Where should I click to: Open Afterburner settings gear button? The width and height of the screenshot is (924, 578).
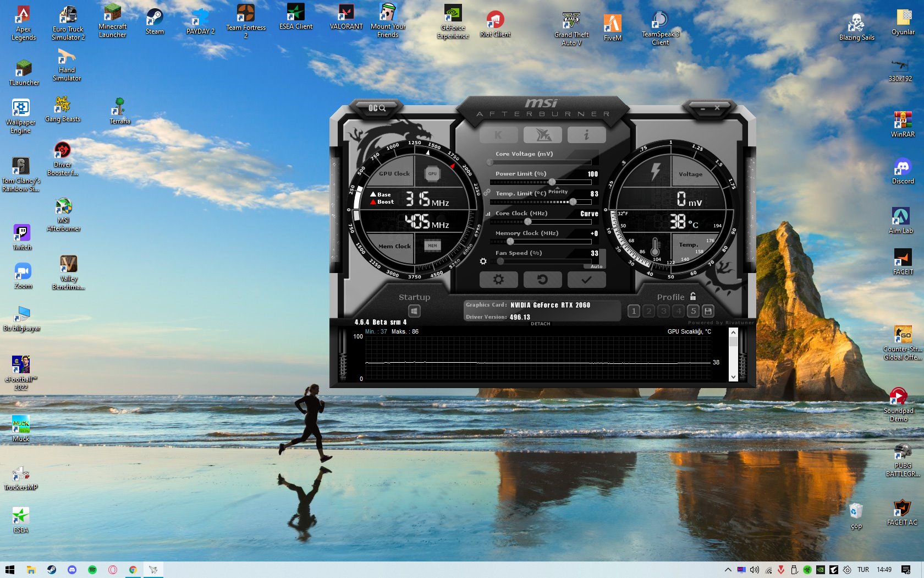click(x=498, y=280)
